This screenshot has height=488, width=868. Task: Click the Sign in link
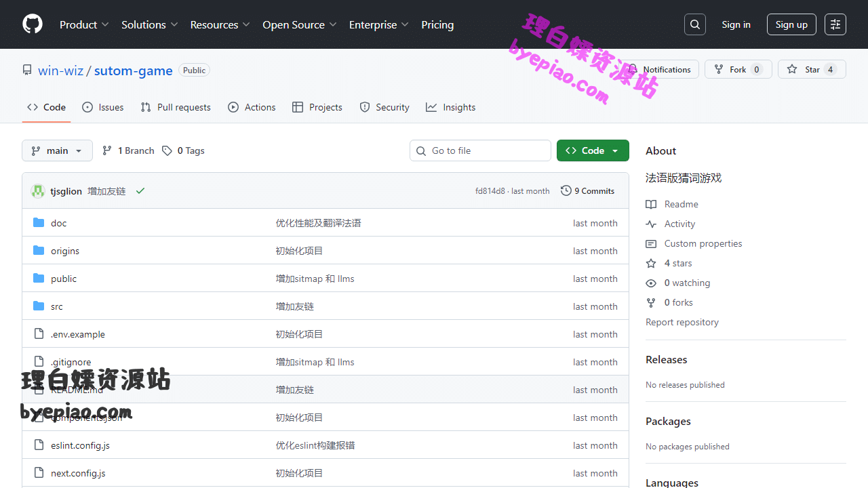(736, 24)
